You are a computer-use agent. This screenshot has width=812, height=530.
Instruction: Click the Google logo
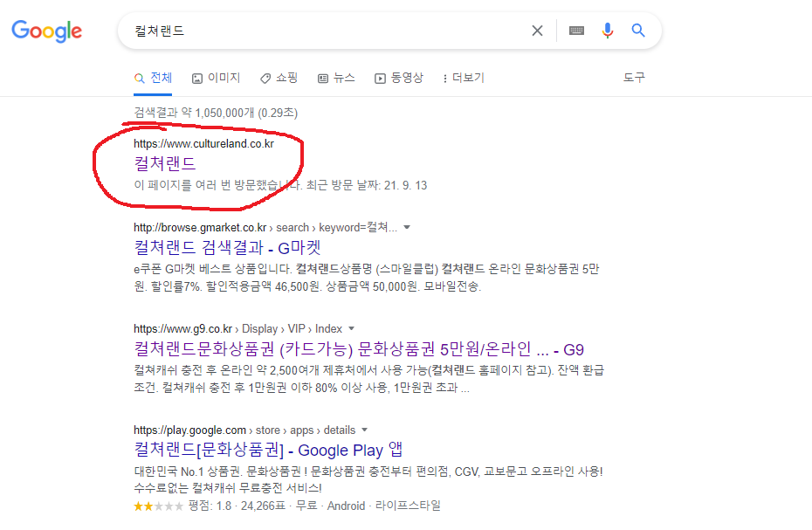point(46,31)
